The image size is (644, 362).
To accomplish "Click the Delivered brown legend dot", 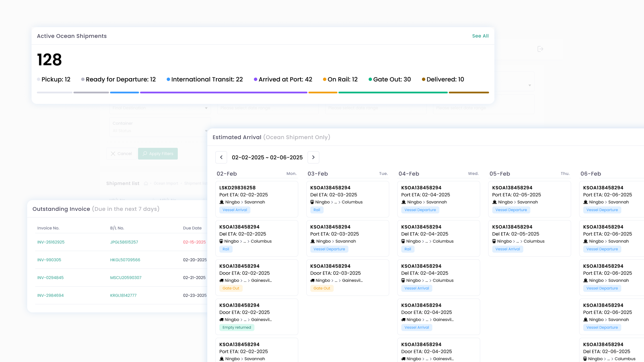I will tap(424, 79).
